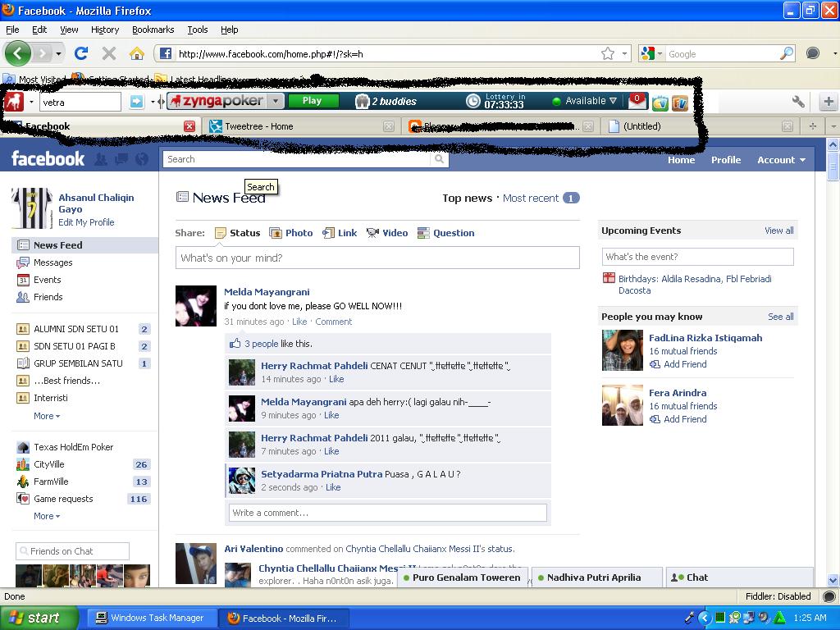This screenshot has height=630, width=840.
Task: Open the Zynga dog logo dropdown arrow
Action: coord(32,102)
